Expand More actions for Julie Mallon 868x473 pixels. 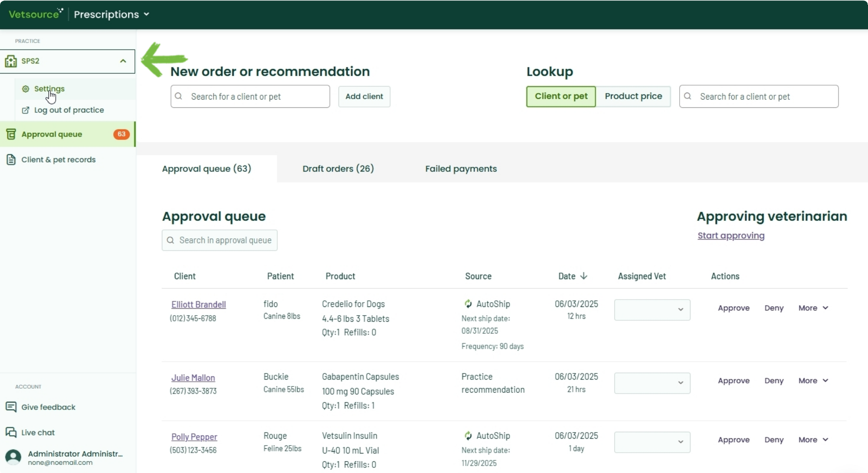click(x=813, y=380)
